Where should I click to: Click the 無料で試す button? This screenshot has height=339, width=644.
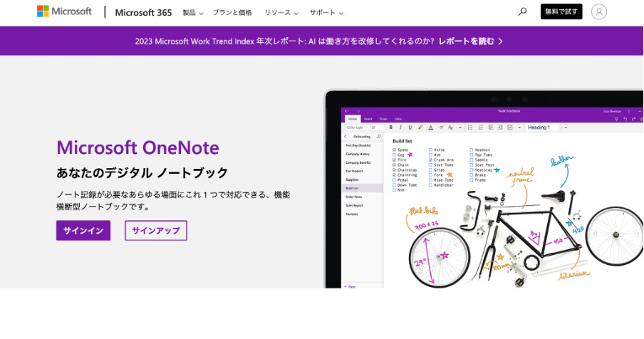(561, 11)
